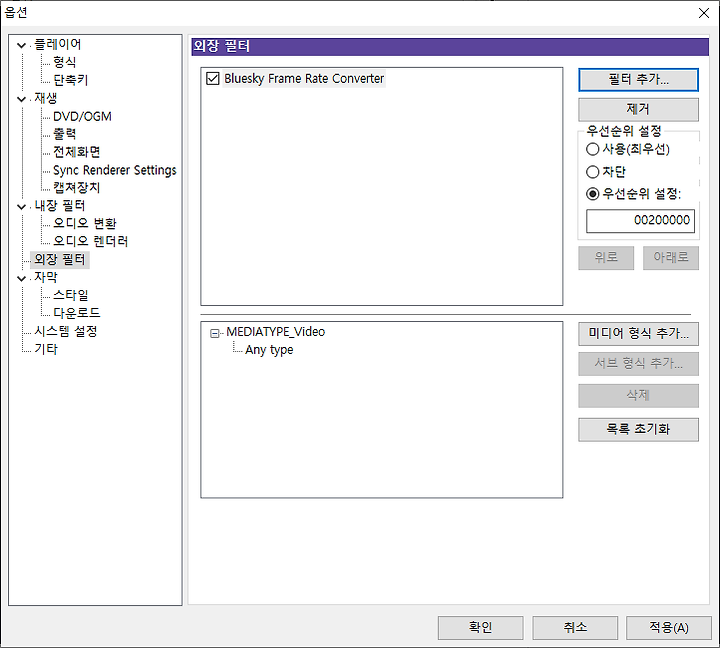Select the 자막 tree item
The width and height of the screenshot is (720, 648).
(x=45, y=277)
